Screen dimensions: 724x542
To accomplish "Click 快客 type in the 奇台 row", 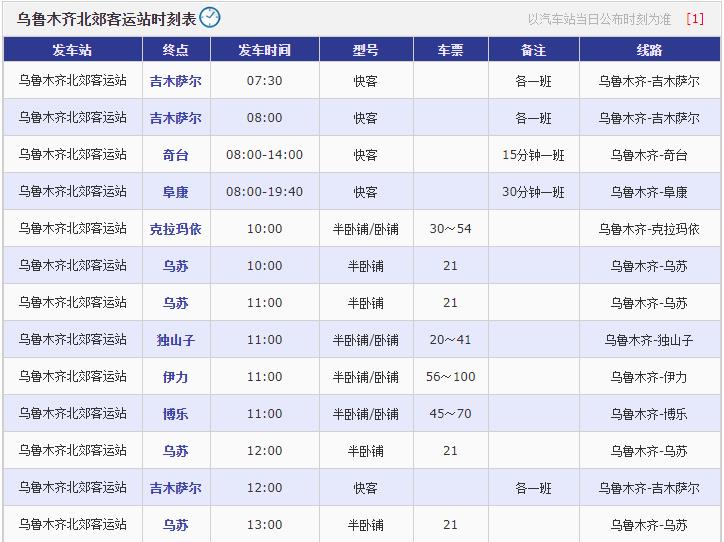I will click(366, 155).
